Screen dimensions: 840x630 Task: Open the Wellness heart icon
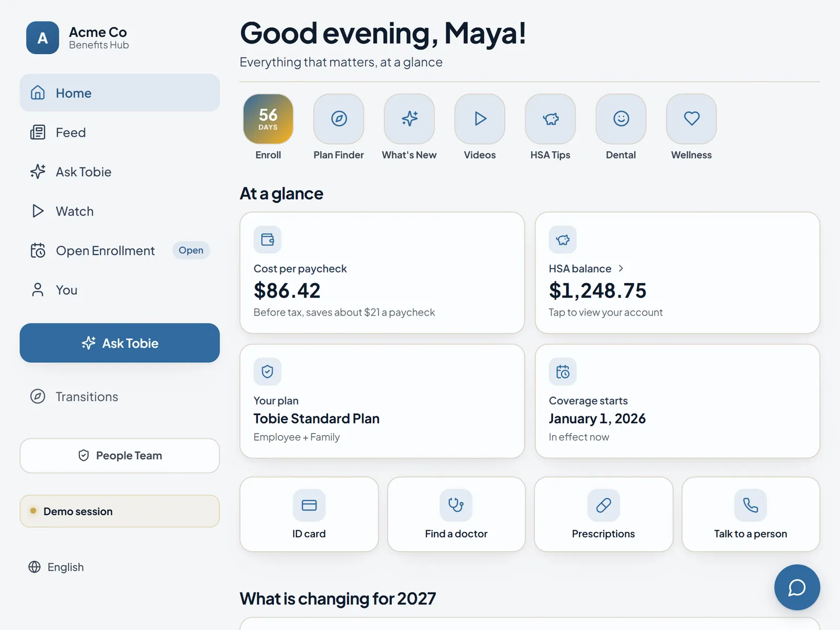coord(691,119)
